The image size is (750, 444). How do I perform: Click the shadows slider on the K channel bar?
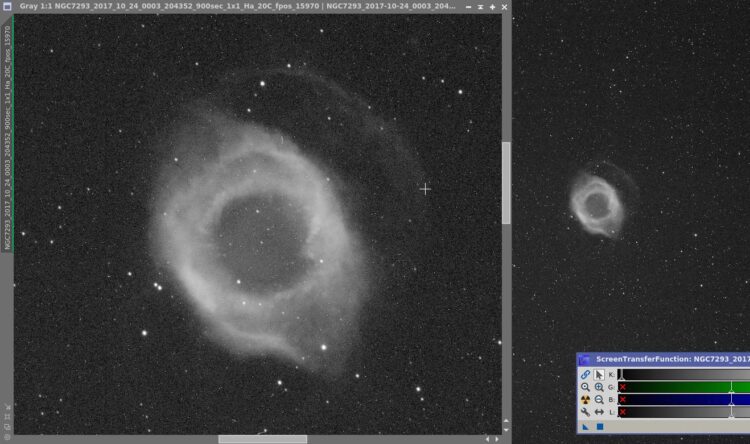[x=620, y=375]
